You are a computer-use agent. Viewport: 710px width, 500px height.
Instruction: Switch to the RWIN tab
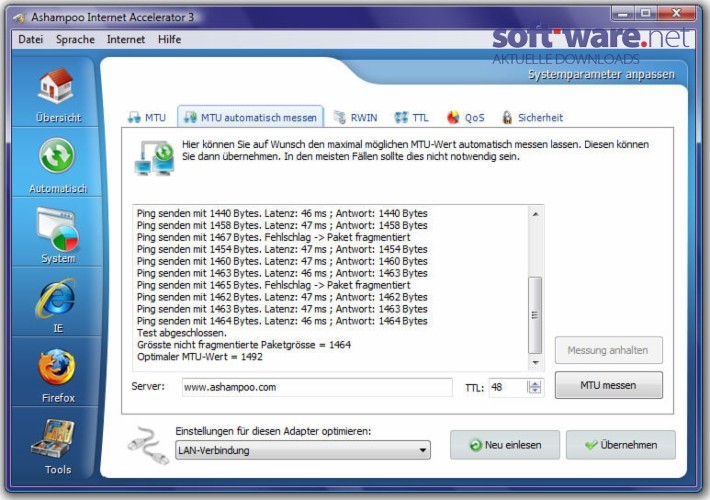click(x=355, y=118)
